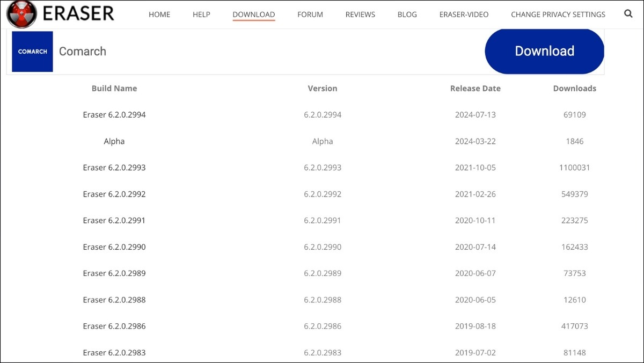Download build Eraser 6.2.0.2986
This screenshot has height=363, width=644.
point(114,326)
